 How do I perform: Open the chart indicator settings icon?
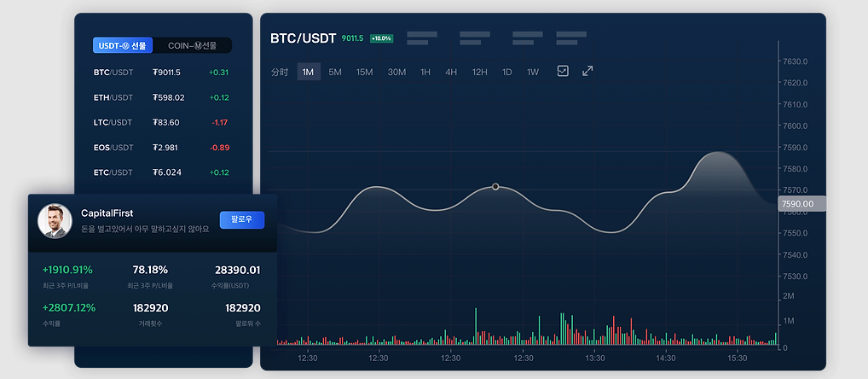[563, 72]
